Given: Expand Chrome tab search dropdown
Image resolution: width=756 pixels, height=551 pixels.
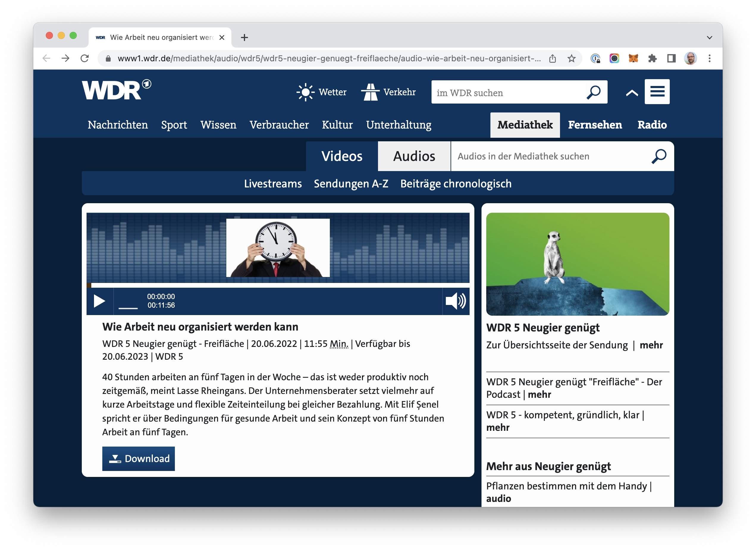Looking at the screenshot, I should [x=709, y=37].
